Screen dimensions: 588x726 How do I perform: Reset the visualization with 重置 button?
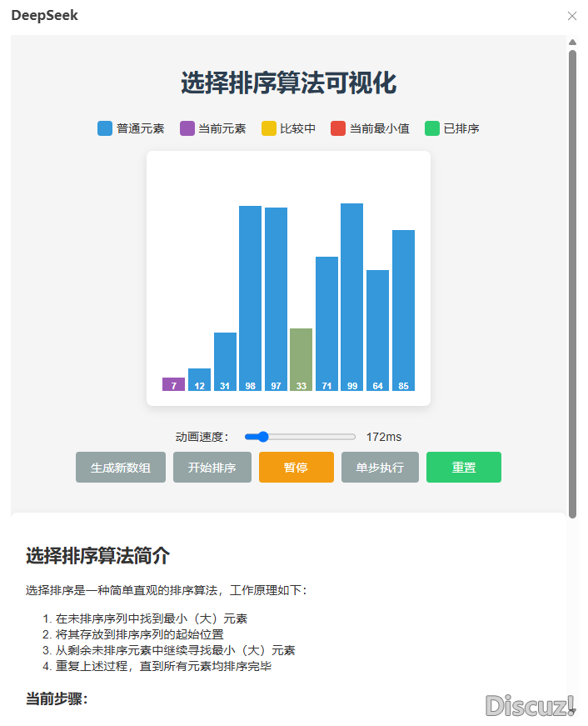click(464, 467)
